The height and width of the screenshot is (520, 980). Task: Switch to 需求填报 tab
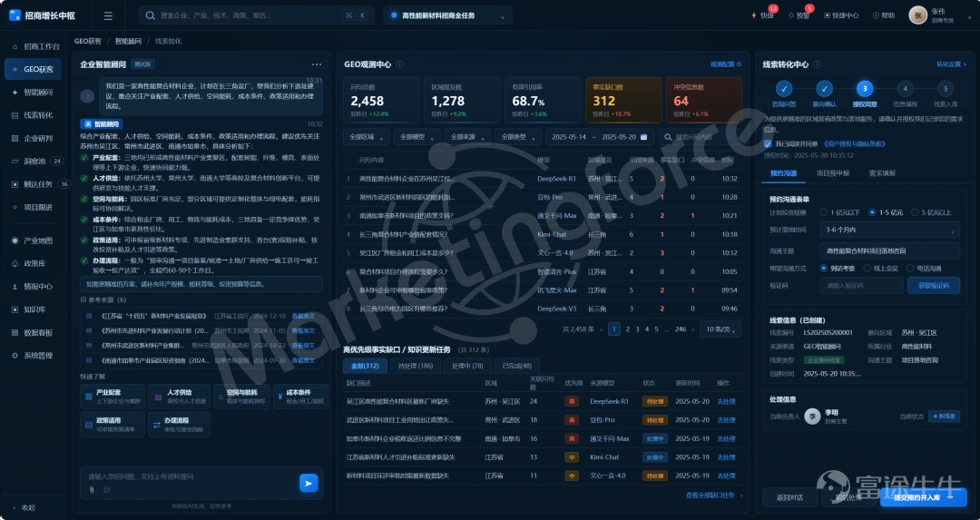(882, 173)
